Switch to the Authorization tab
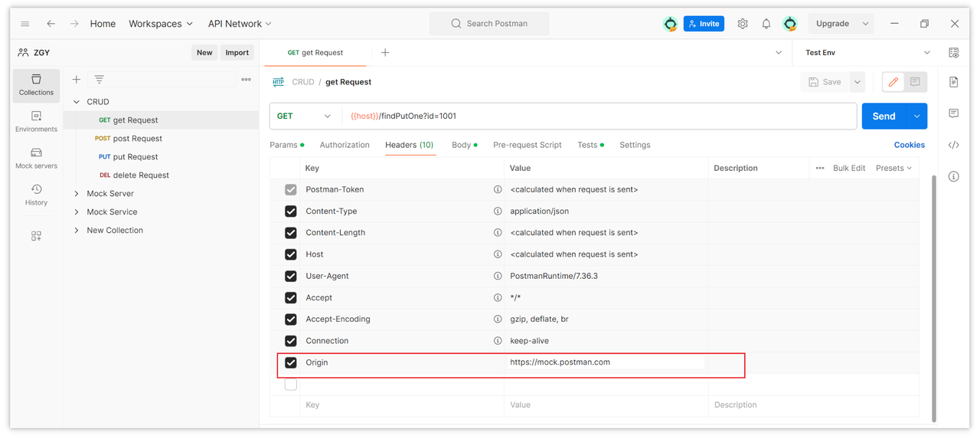980x436 pixels. pos(345,145)
